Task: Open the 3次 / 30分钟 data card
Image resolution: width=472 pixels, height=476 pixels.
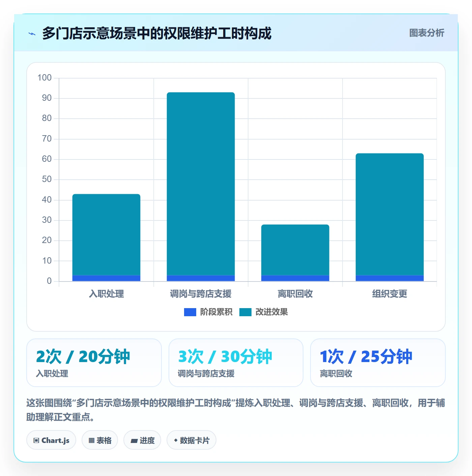Action: [x=236, y=363]
